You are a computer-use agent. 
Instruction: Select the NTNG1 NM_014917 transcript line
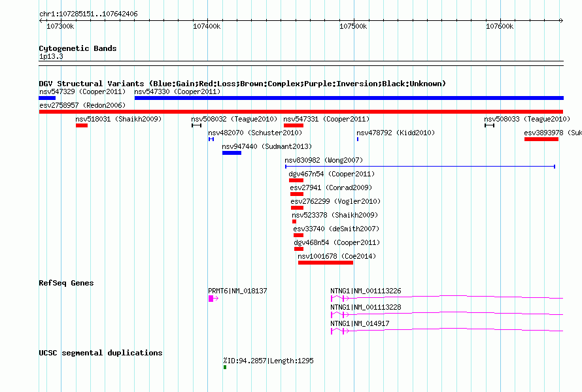tap(447, 331)
